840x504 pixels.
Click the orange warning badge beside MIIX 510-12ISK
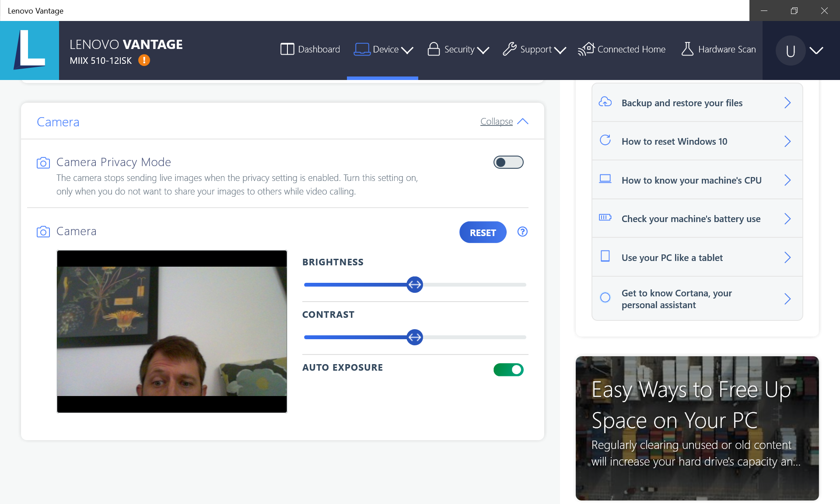[144, 60]
